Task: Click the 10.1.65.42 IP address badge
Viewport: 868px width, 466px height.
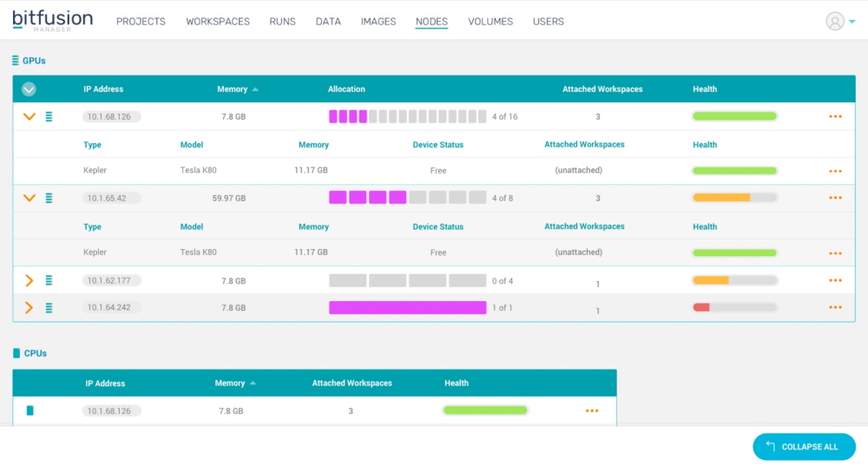Action: (111, 198)
